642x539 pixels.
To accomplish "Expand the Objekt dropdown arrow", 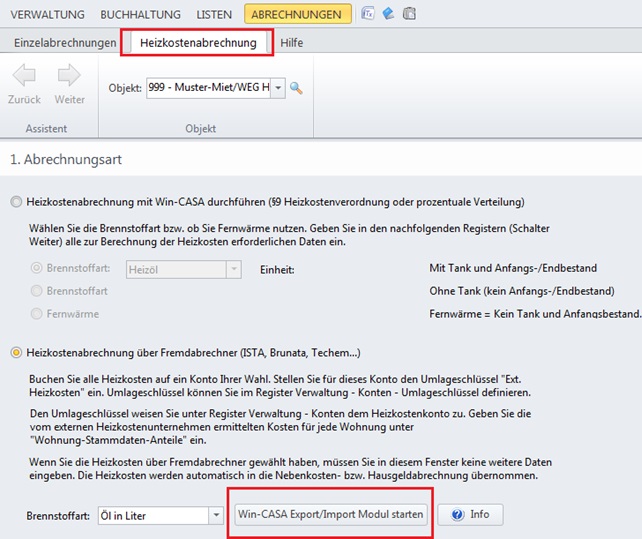I will [278, 88].
